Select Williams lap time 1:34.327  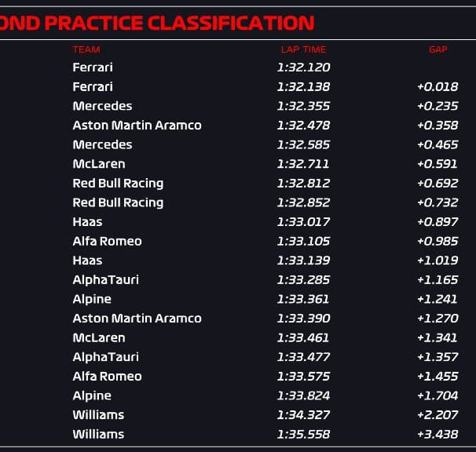pos(303,415)
